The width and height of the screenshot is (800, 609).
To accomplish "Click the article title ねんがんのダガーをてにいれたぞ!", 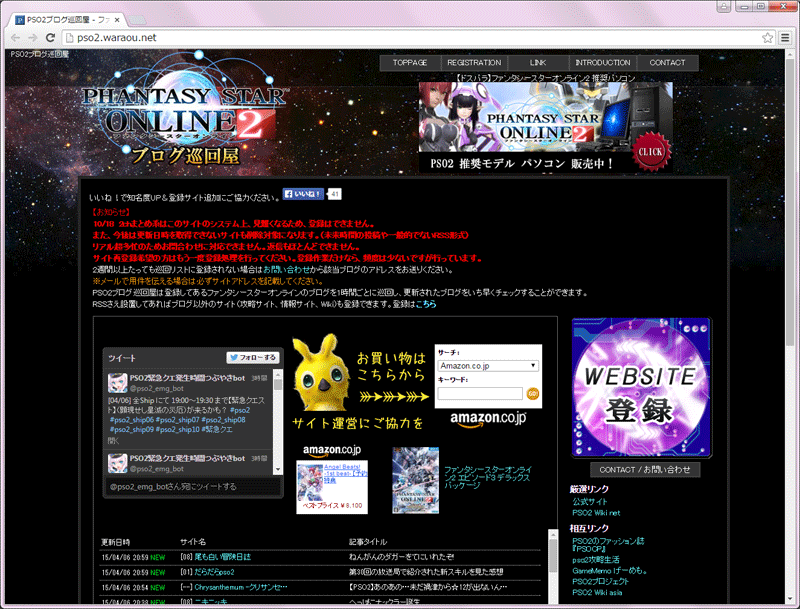I will tap(402, 557).
